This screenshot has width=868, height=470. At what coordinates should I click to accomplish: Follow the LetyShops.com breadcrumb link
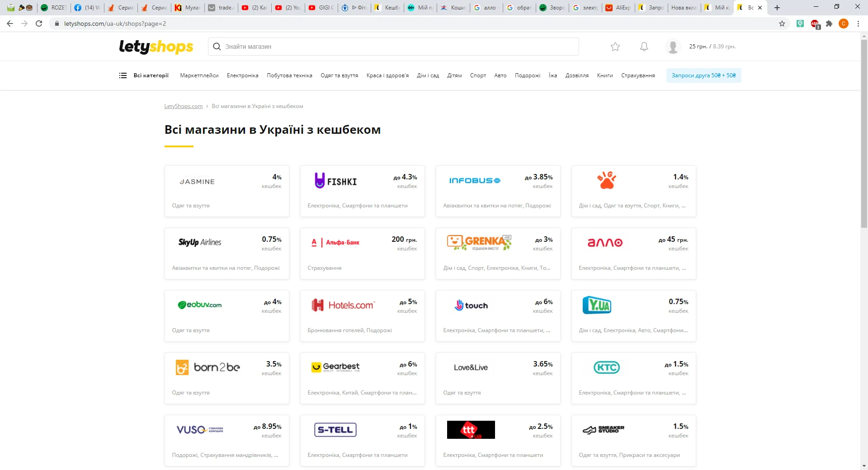(x=184, y=106)
